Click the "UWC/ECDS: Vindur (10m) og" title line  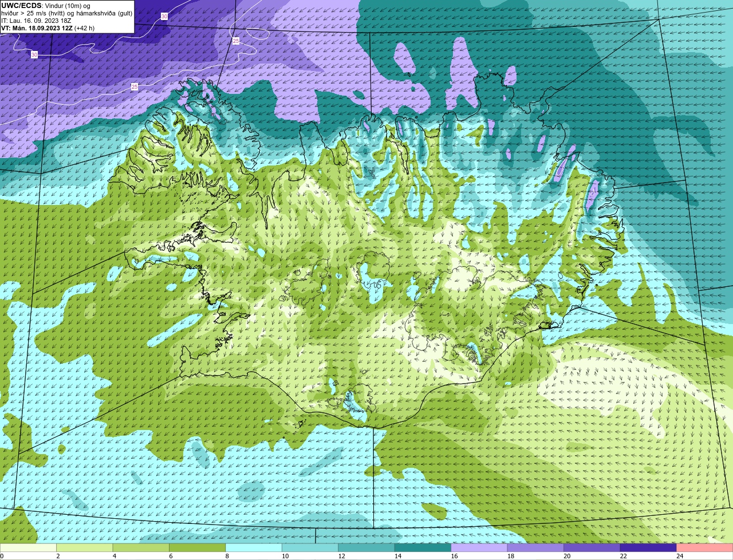coord(46,6)
